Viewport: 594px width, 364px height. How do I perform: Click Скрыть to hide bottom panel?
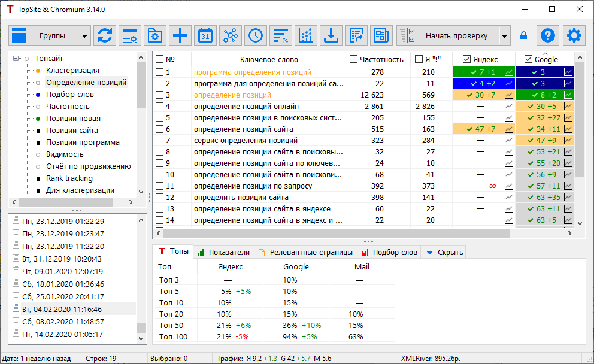coord(444,253)
